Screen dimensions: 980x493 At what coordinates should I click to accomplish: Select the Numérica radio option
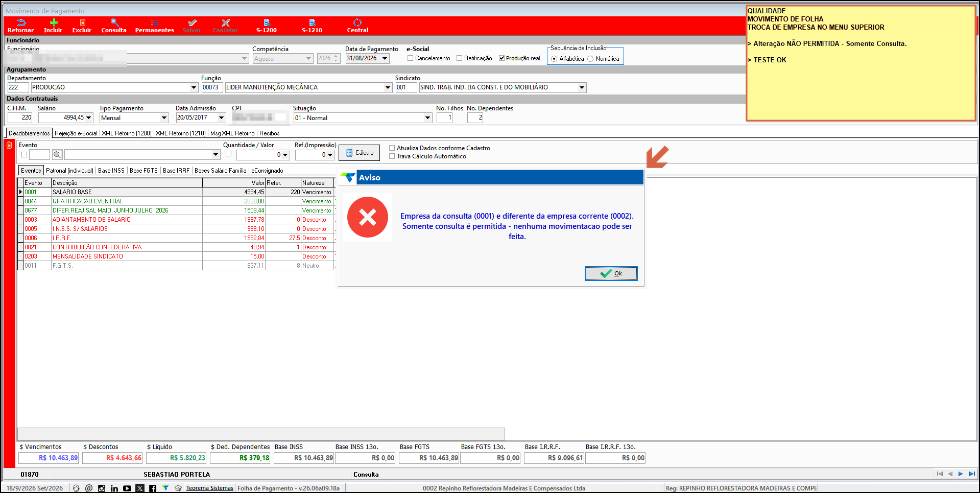pos(590,59)
